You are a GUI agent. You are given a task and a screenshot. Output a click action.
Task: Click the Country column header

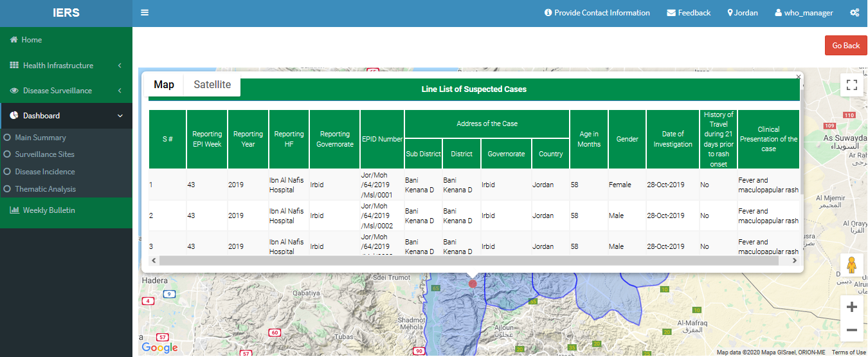coord(551,154)
